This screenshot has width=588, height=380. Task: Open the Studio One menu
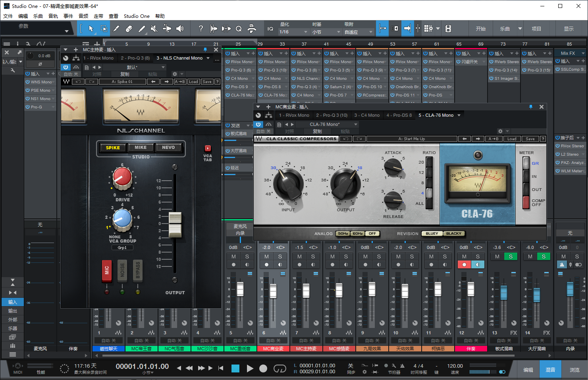[137, 16]
